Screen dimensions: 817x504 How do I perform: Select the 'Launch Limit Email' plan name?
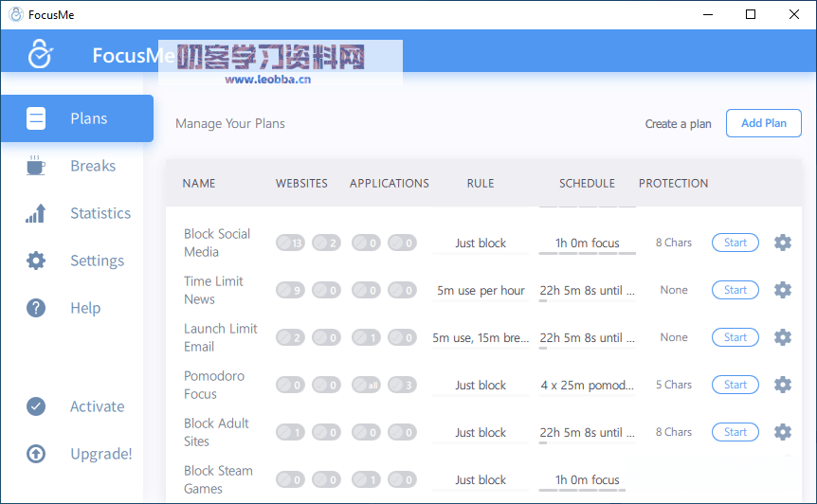tap(221, 337)
